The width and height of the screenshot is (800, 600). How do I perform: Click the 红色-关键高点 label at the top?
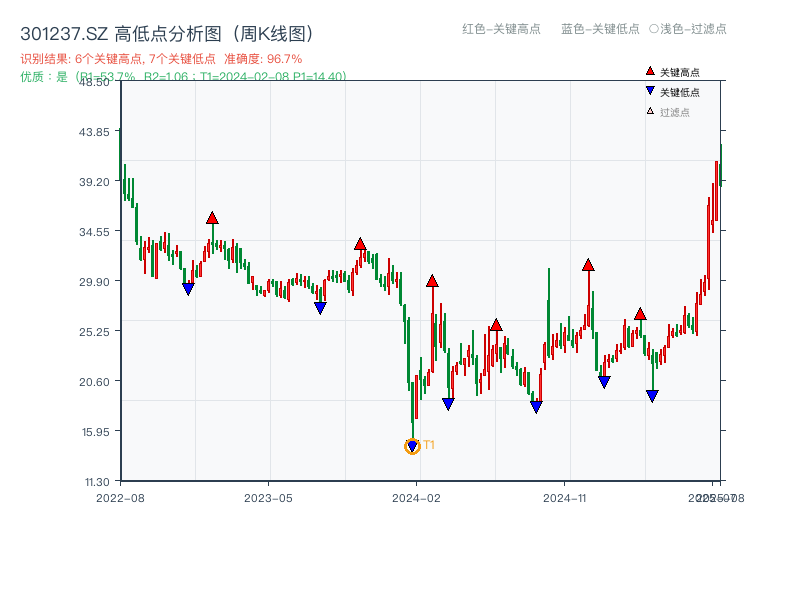501,29
